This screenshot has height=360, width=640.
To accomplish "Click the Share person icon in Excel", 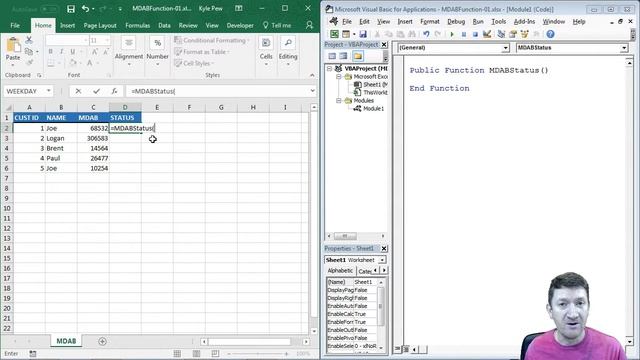I will coord(309,25).
